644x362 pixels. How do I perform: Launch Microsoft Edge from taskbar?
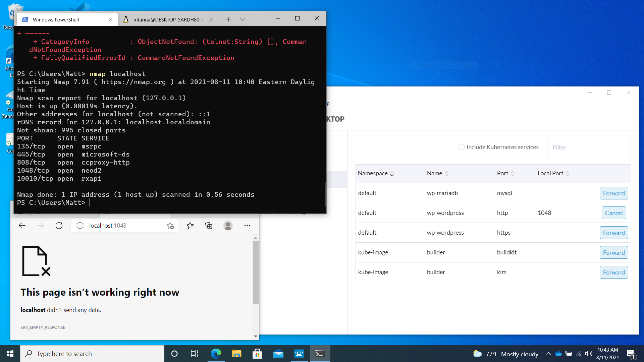point(216,354)
